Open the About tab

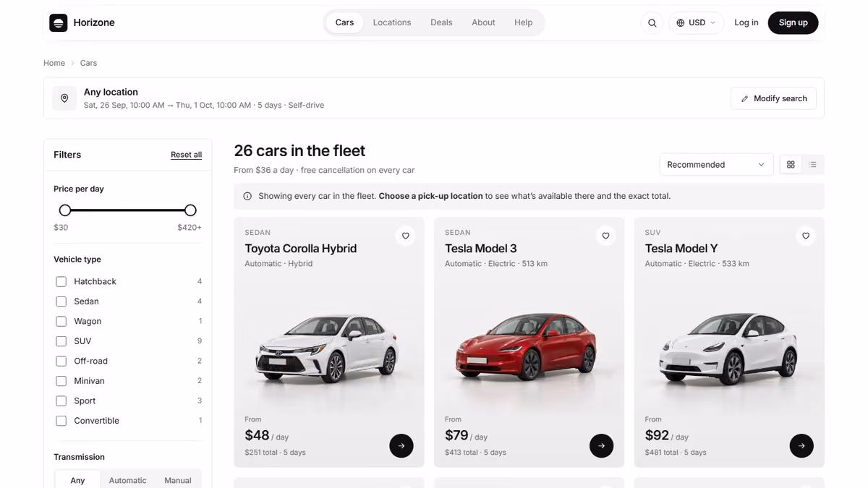tap(483, 22)
